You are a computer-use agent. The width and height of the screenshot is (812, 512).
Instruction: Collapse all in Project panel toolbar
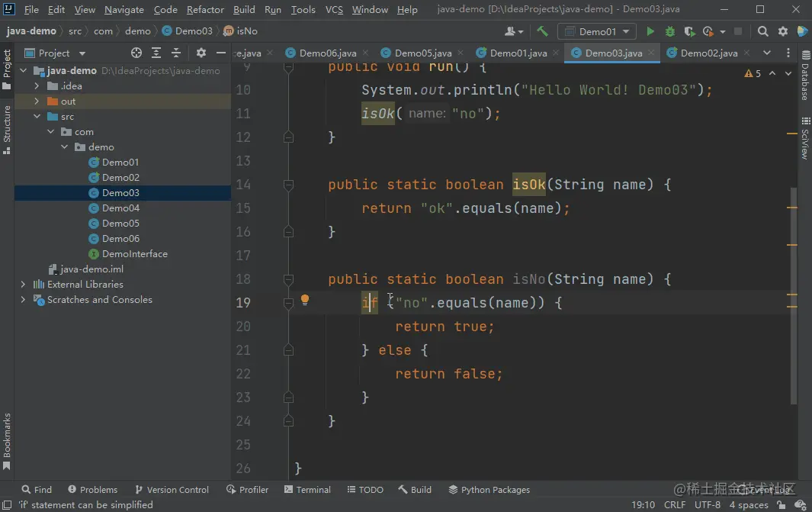(176, 53)
